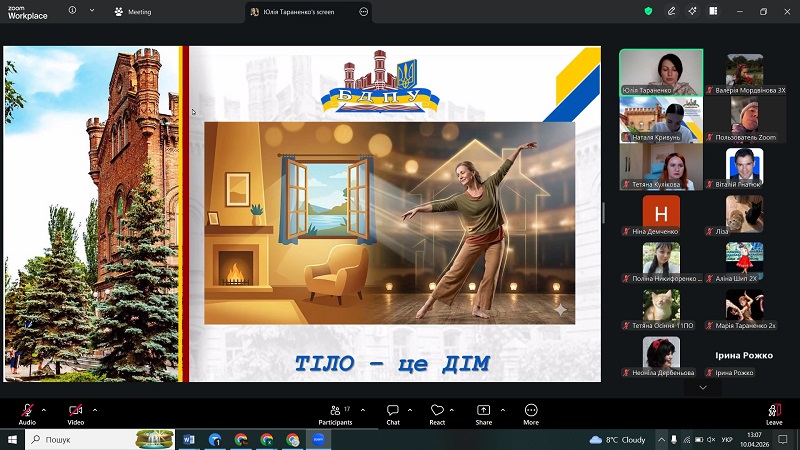Open the React emoji menu
This screenshot has height=450, width=800.
point(437,411)
